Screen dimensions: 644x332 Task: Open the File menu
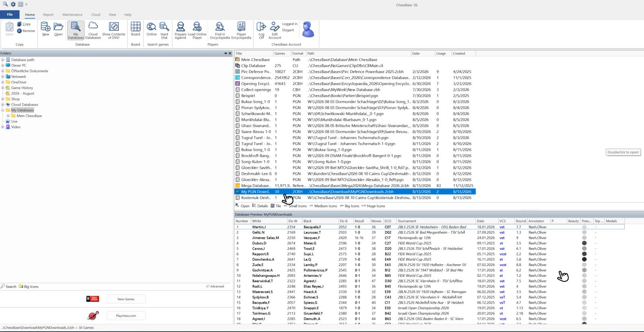point(10,15)
